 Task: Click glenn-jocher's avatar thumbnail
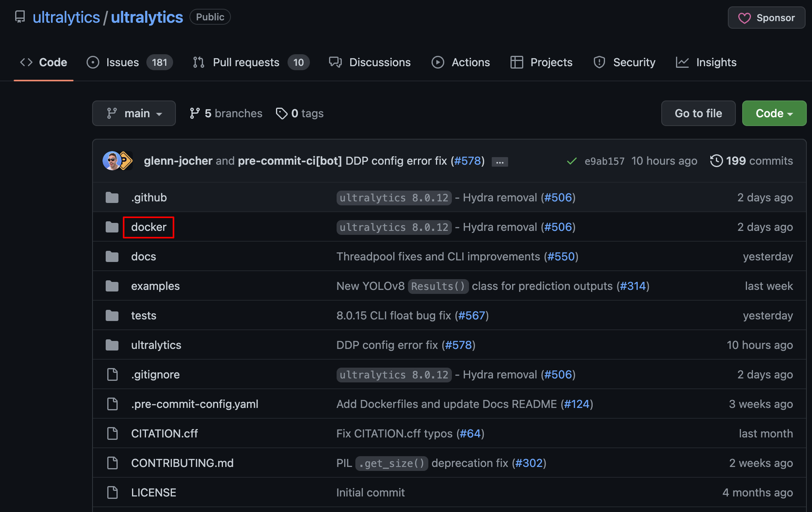111,161
